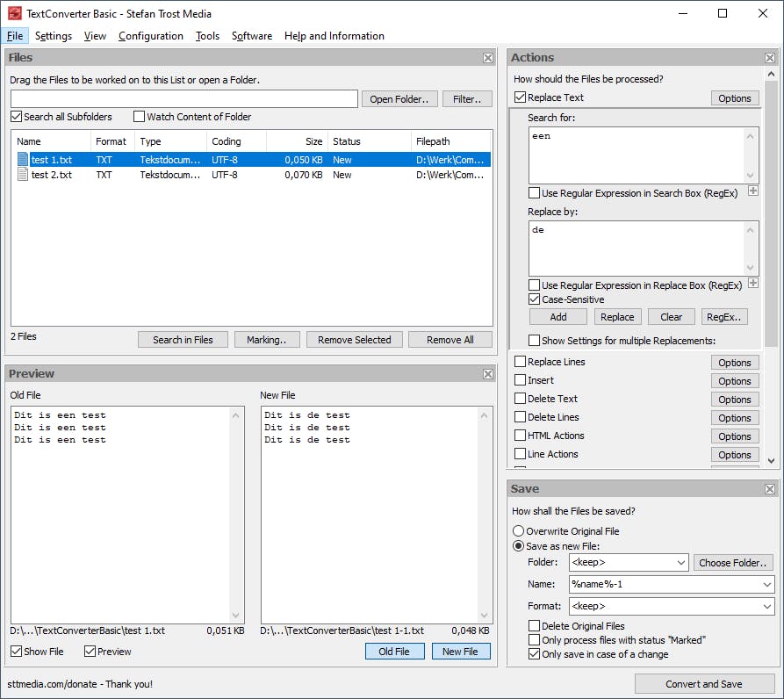Show the Old File preview button
This screenshot has height=699, width=784.
tap(394, 651)
